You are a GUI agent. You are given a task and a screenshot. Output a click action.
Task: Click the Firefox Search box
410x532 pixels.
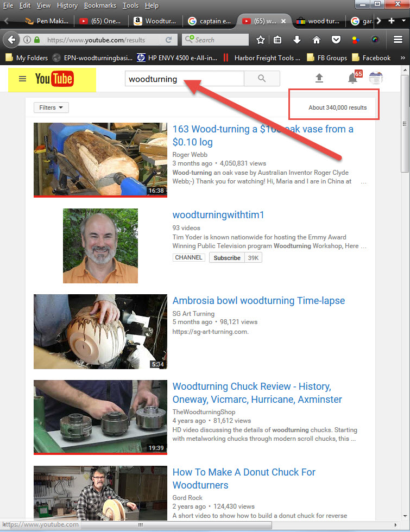(x=215, y=40)
